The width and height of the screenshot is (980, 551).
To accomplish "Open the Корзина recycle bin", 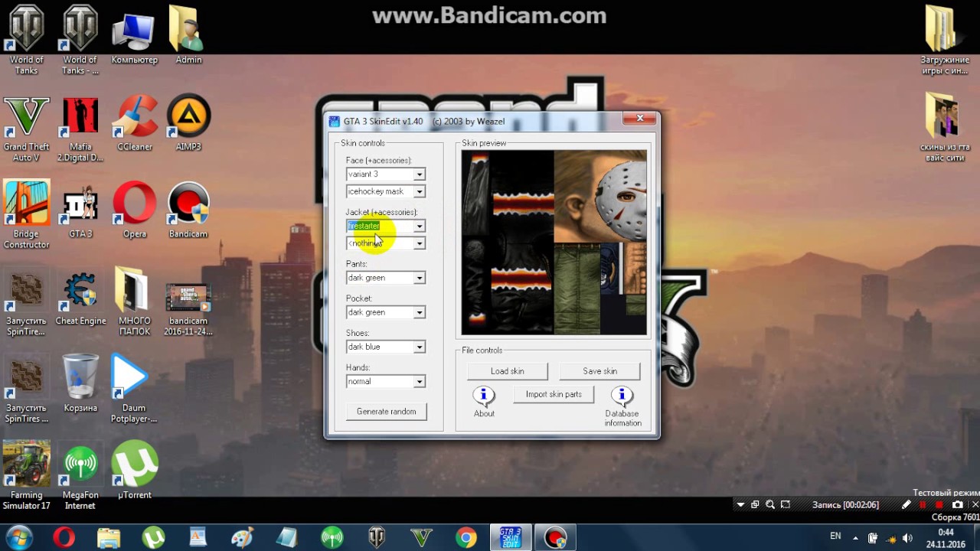I will tap(80, 381).
